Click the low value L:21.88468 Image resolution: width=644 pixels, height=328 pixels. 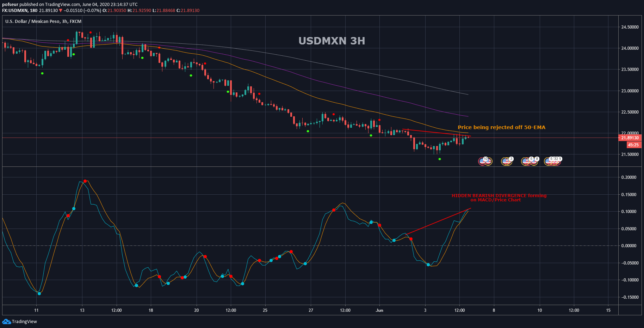point(163,11)
